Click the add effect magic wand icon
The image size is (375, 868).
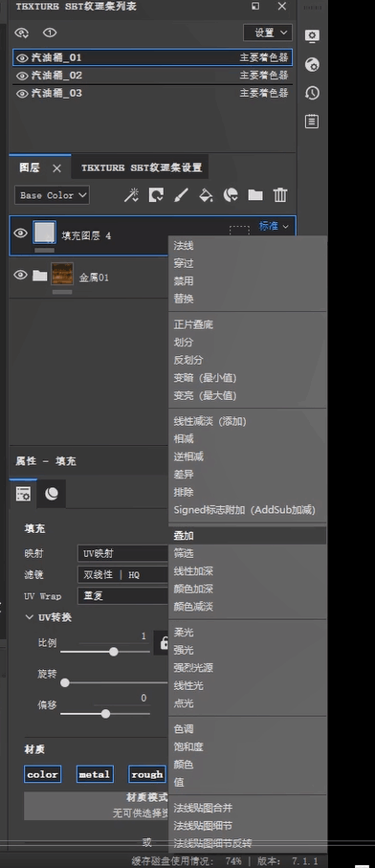(131, 195)
